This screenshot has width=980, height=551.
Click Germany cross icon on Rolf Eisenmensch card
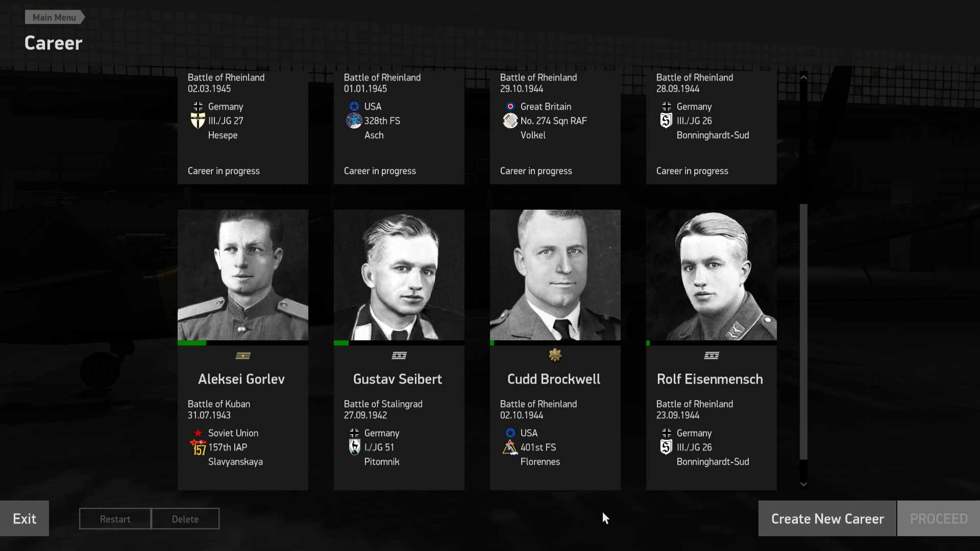tap(667, 433)
